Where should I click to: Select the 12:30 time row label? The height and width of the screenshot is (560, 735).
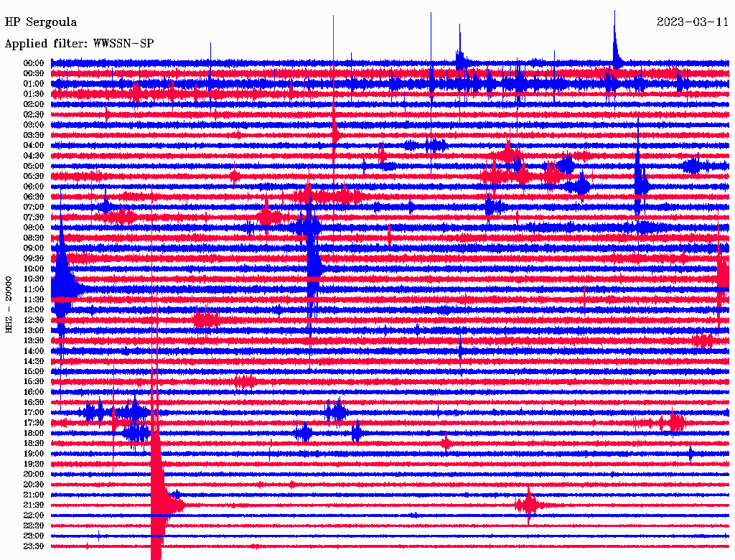pyautogui.click(x=34, y=320)
